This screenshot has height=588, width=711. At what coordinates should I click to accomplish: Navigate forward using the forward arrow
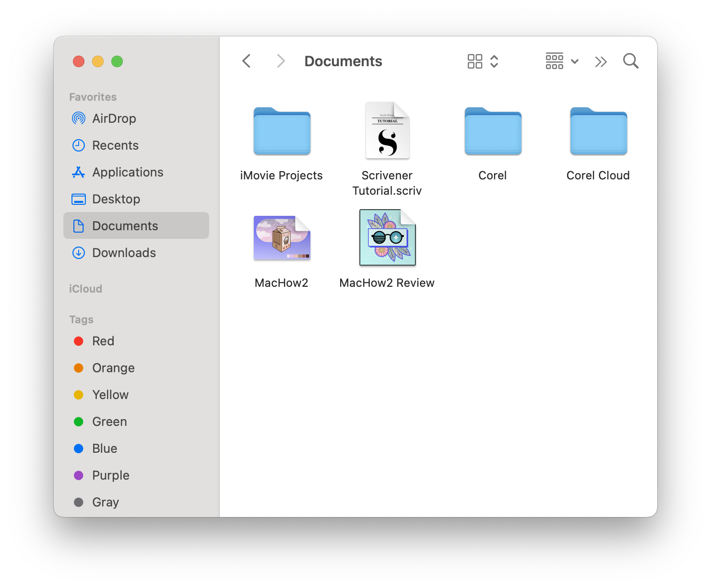(280, 61)
